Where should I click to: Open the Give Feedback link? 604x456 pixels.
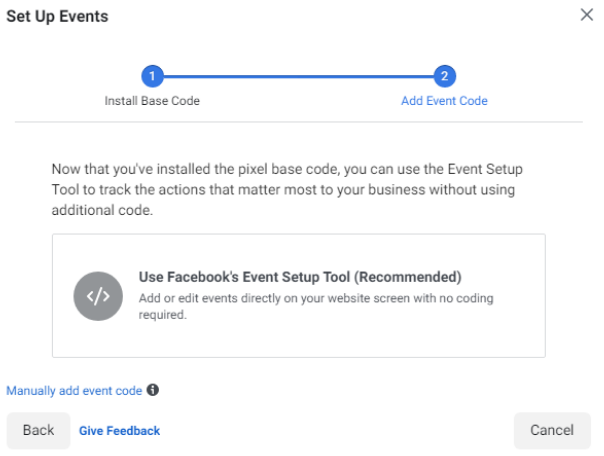click(x=119, y=431)
